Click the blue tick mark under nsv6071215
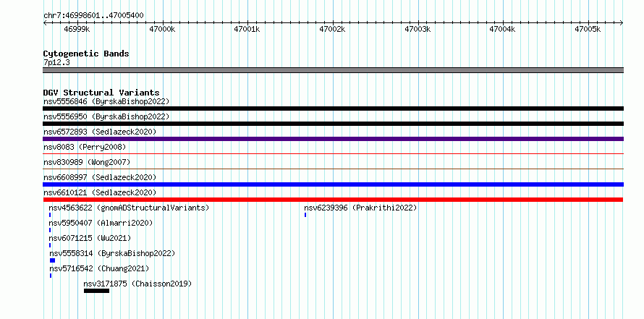The image size is (644, 319). pos(50,245)
